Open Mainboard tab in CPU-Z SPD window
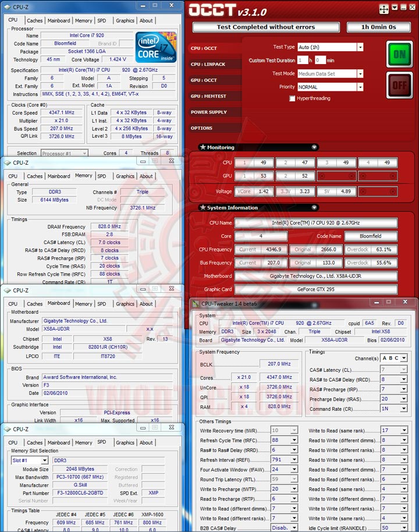The height and width of the screenshot is (532, 419). pos(59,442)
